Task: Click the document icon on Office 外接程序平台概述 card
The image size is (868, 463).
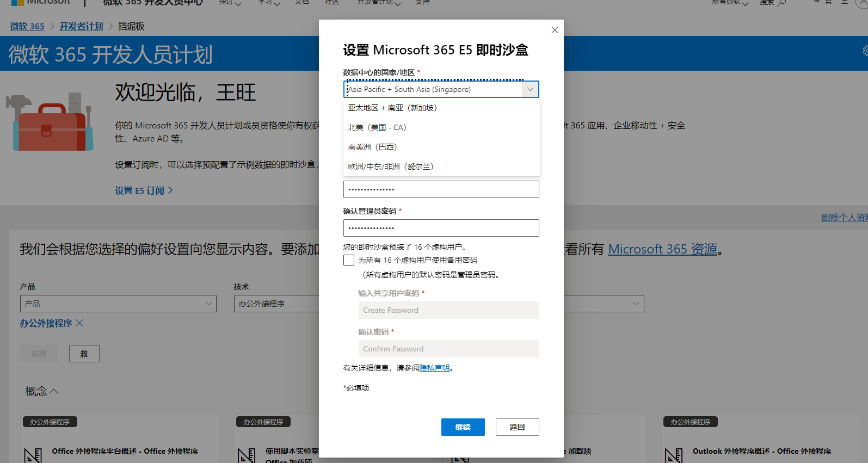Action: pyautogui.click(x=33, y=456)
